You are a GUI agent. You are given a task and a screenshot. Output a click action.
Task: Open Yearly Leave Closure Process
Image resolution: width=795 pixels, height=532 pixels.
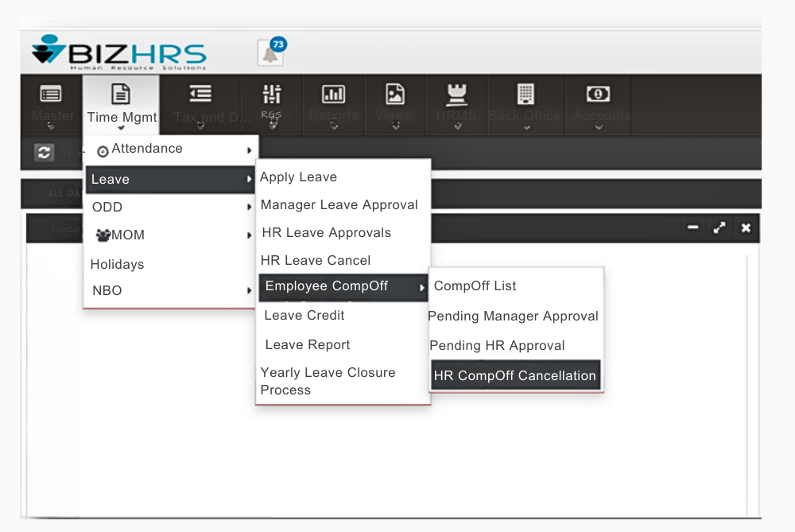[328, 381]
